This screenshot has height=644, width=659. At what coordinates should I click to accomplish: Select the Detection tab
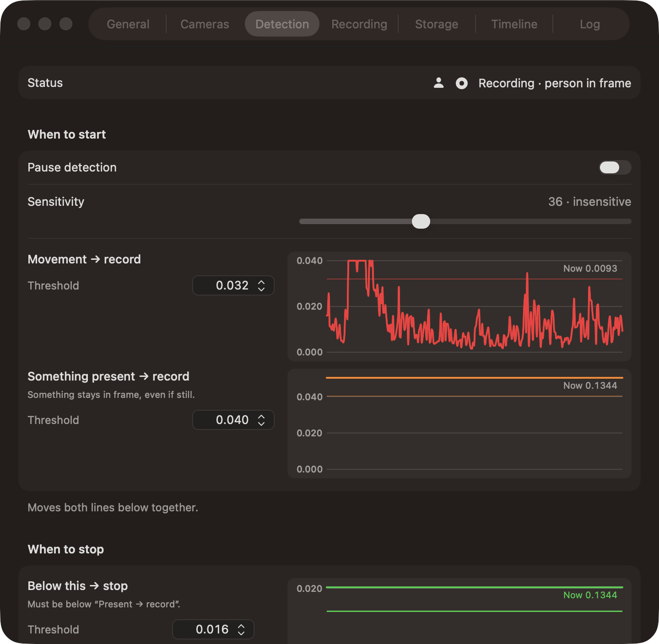click(282, 24)
